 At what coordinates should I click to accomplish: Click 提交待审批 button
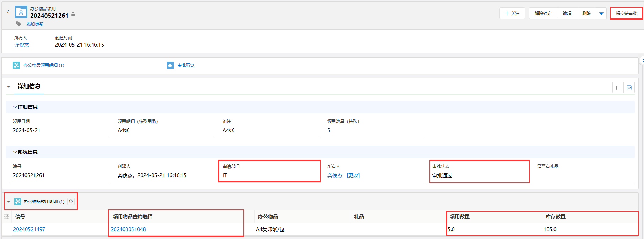(626, 13)
